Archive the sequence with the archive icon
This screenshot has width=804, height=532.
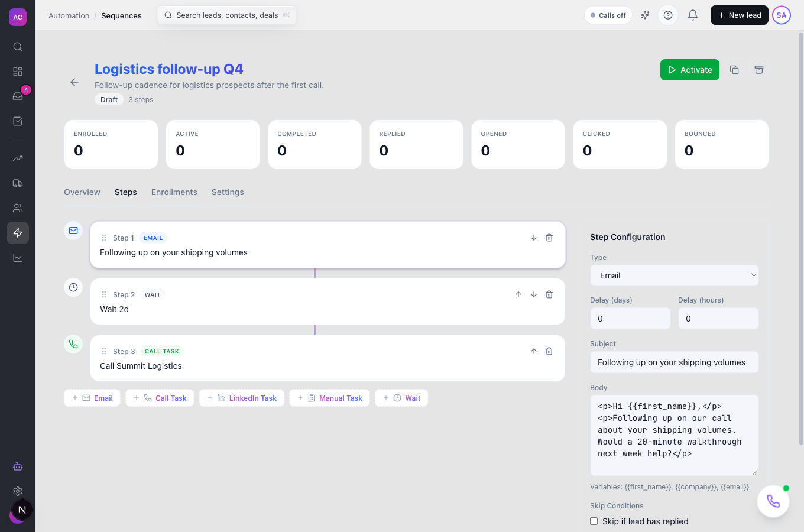(x=759, y=70)
